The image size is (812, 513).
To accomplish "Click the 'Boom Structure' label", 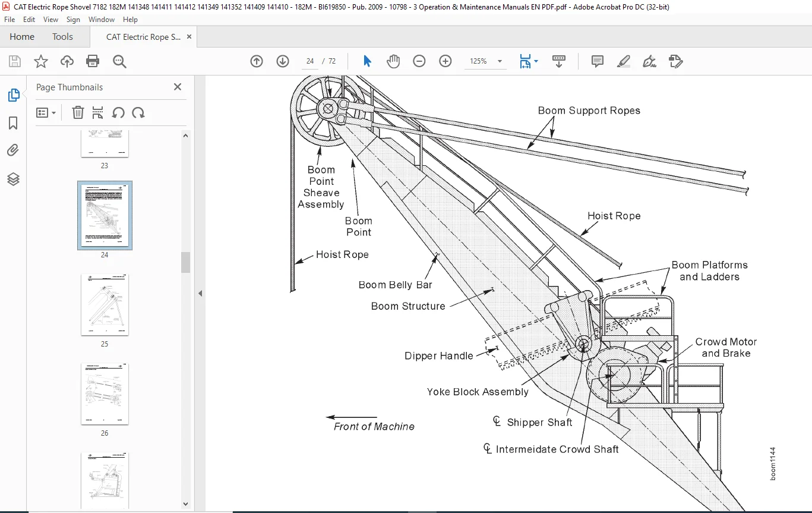I will point(408,306).
